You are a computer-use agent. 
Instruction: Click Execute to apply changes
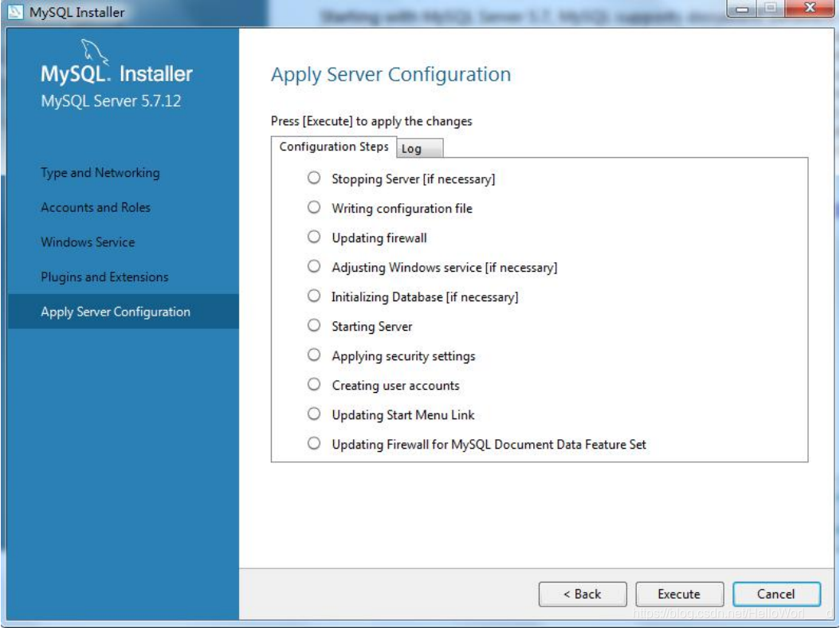tap(679, 594)
